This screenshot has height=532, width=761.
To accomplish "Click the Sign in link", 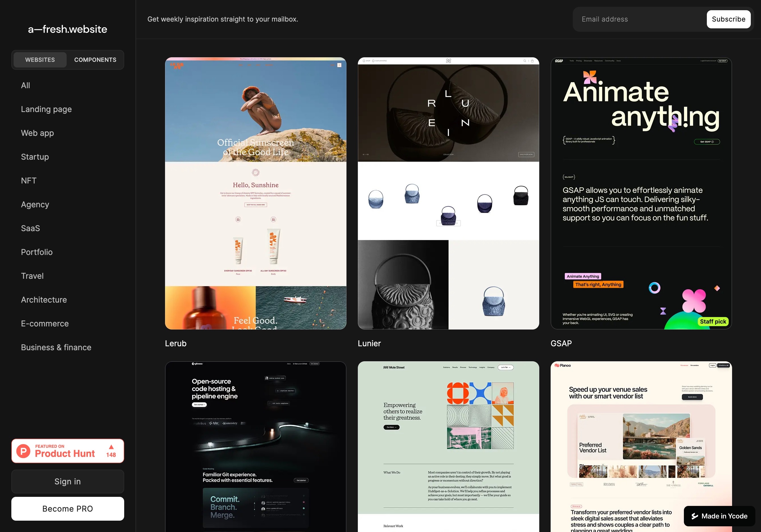I will click(x=68, y=481).
